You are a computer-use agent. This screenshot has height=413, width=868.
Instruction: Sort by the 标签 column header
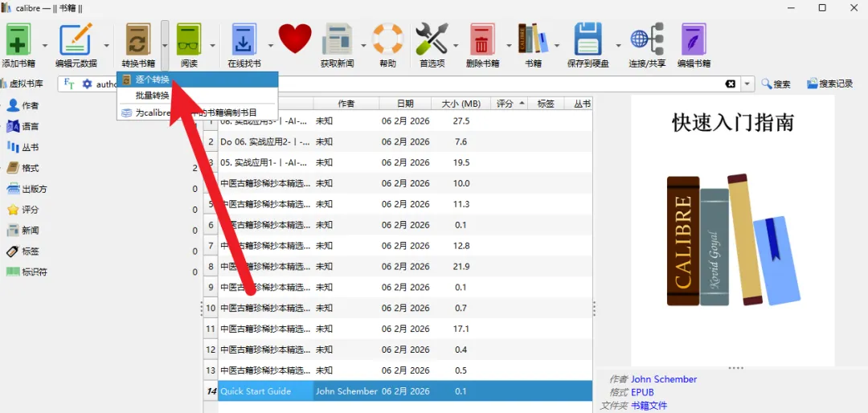[545, 104]
